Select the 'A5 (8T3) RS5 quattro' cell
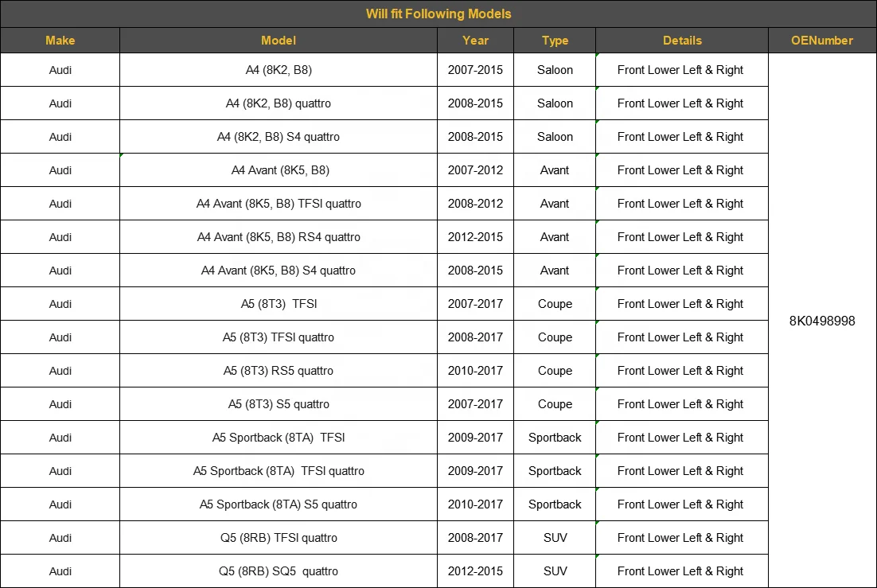877x588 pixels. (279, 371)
